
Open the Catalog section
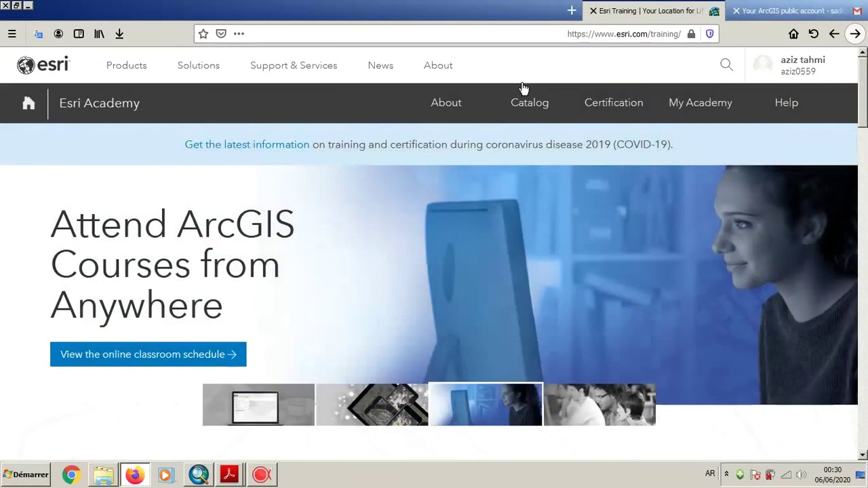530,103
